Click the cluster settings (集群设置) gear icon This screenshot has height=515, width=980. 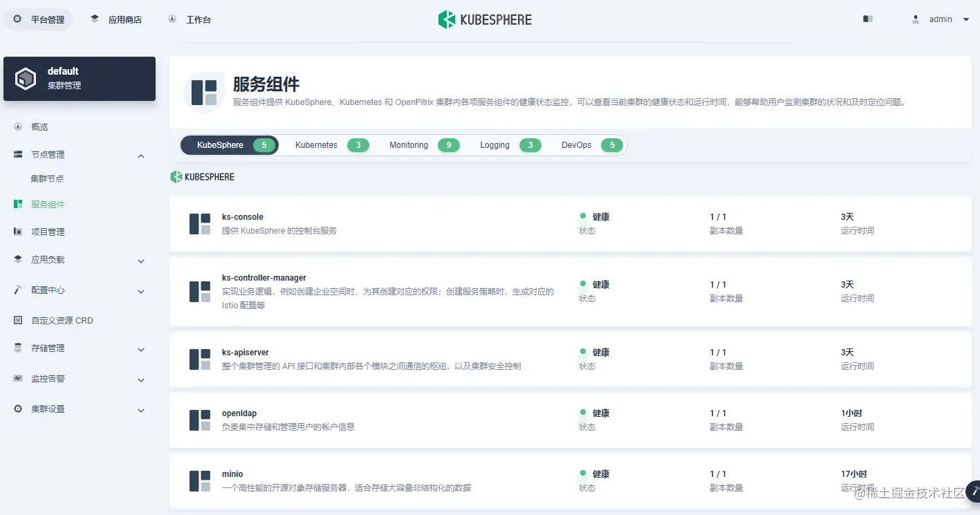tap(18, 409)
